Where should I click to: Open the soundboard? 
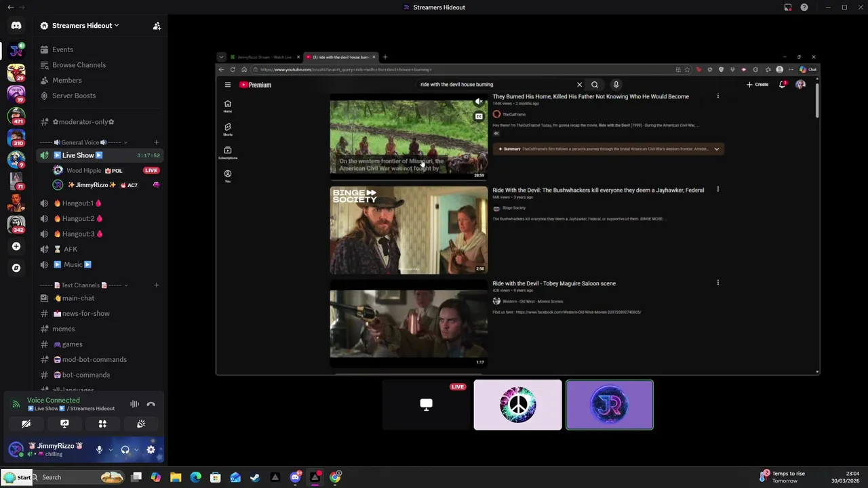[141, 424]
